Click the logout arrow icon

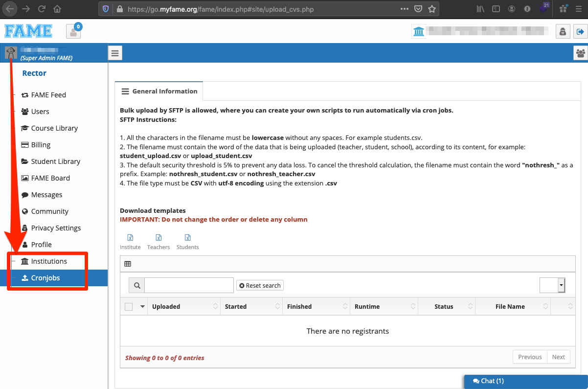[x=580, y=32]
